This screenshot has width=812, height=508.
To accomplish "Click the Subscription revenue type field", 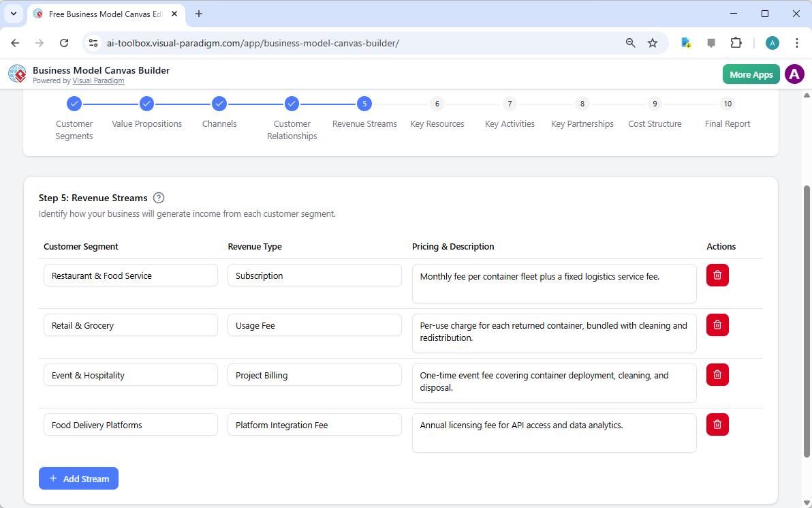I will [314, 275].
